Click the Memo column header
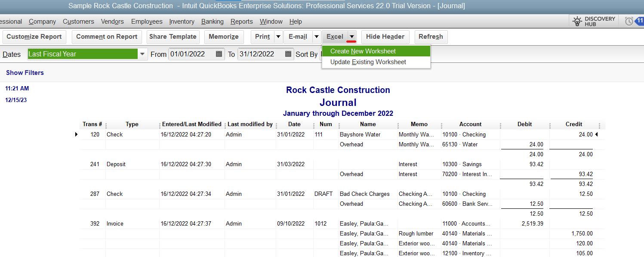Image resolution: width=644 pixels, height=257 pixels. pos(419,124)
